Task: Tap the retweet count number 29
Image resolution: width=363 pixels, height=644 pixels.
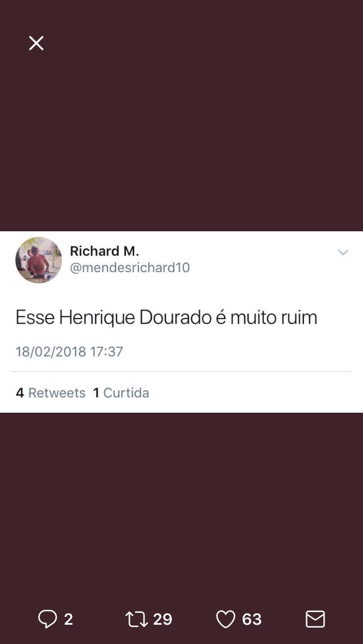Action: [163, 619]
